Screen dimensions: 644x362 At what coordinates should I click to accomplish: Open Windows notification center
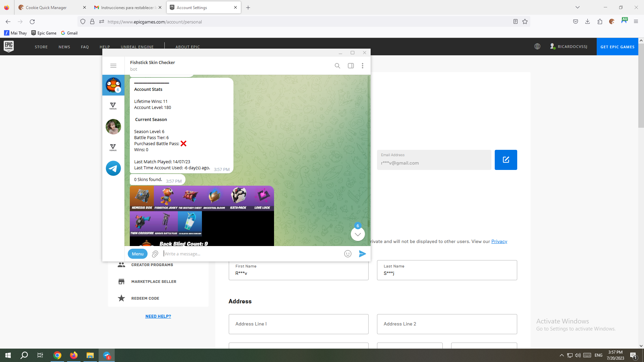634,355
